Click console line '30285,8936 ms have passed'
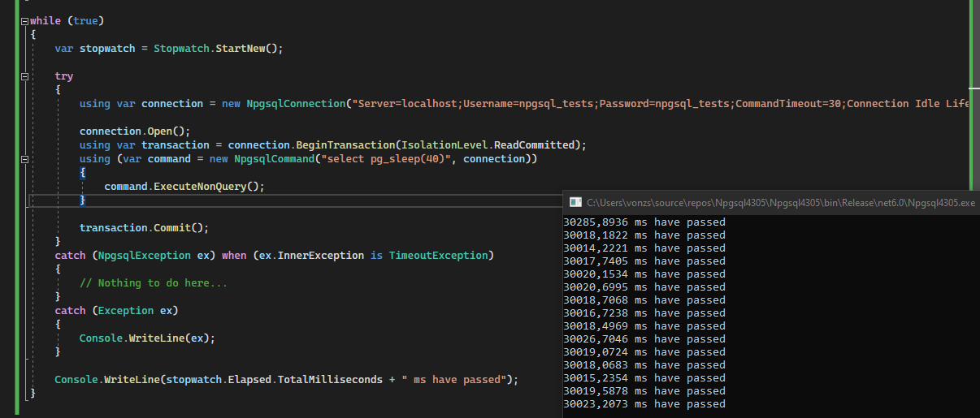 tap(644, 222)
